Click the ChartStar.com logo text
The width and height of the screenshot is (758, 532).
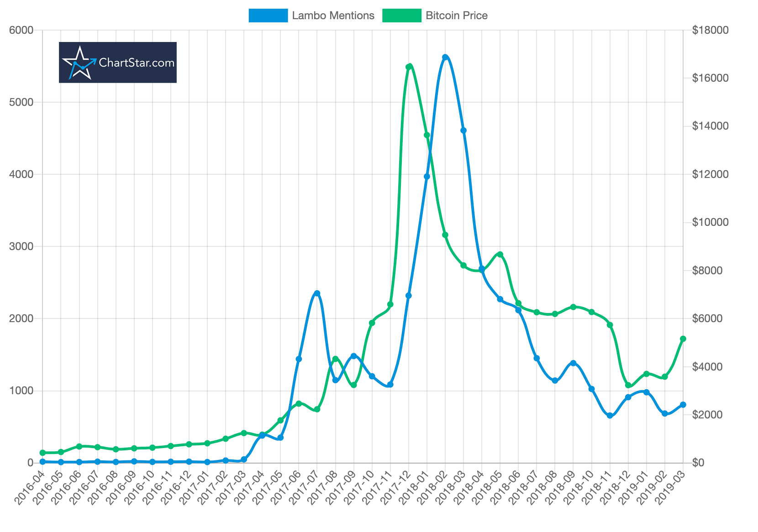pyautogui.click(x=137, y=63)
